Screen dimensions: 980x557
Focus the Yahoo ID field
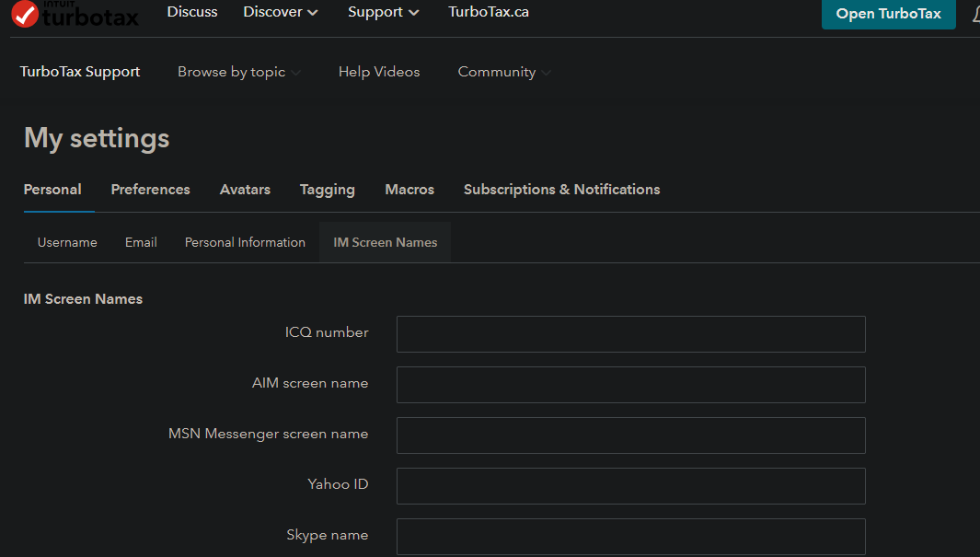(630, 486)
